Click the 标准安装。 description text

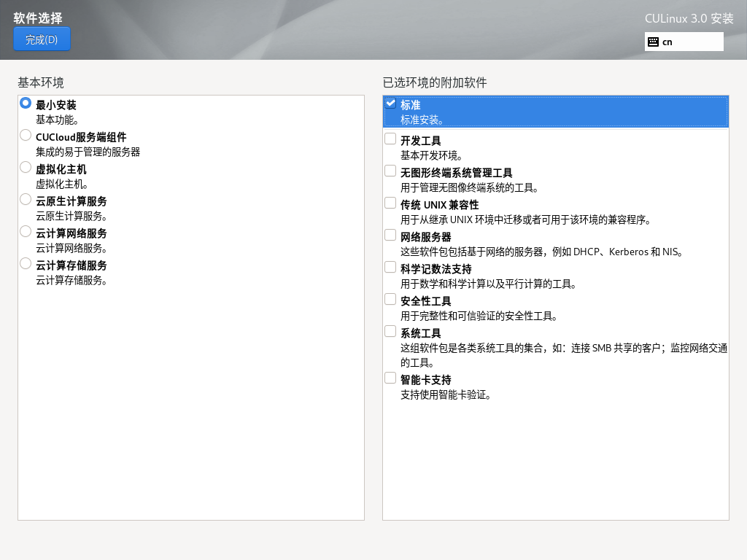pyautogui.click(x=422, y=120)
